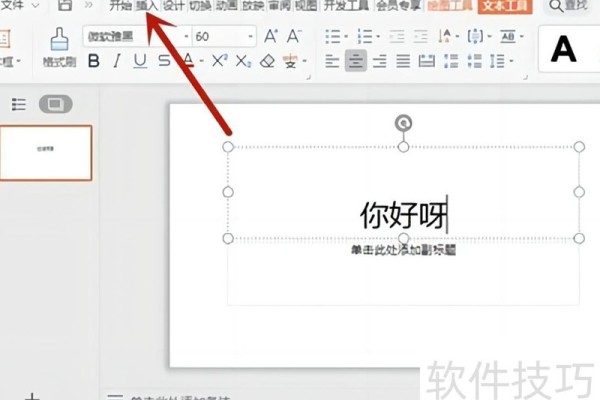The image size is (600, 400).
Task: Toggle slide thumbnail view button
Action: click(x=55, y=104)
